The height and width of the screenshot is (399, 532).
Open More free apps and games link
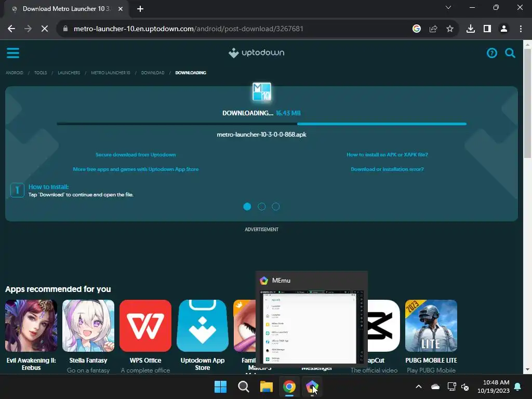pos(136,169)
